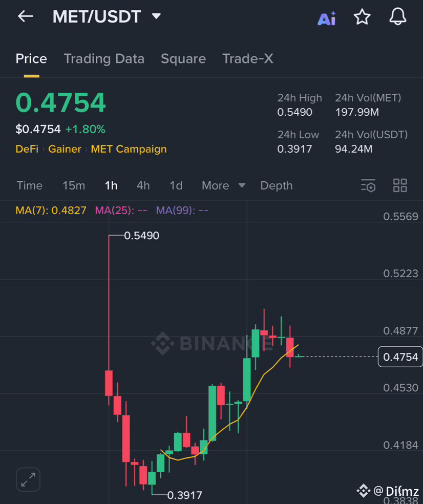423x504 pixels.
Task: Select the 1h interval
Action: click(111, 185)
